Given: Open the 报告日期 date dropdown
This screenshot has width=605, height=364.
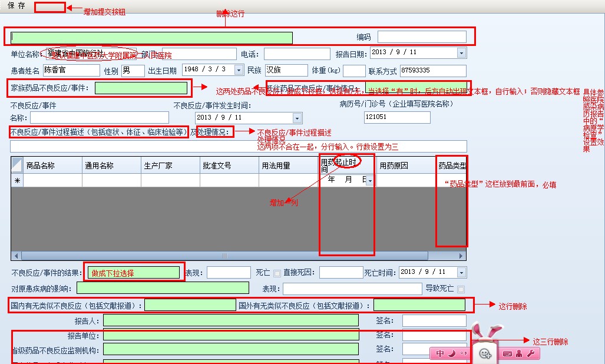Looking at the screenshot, I should (461, 53).
